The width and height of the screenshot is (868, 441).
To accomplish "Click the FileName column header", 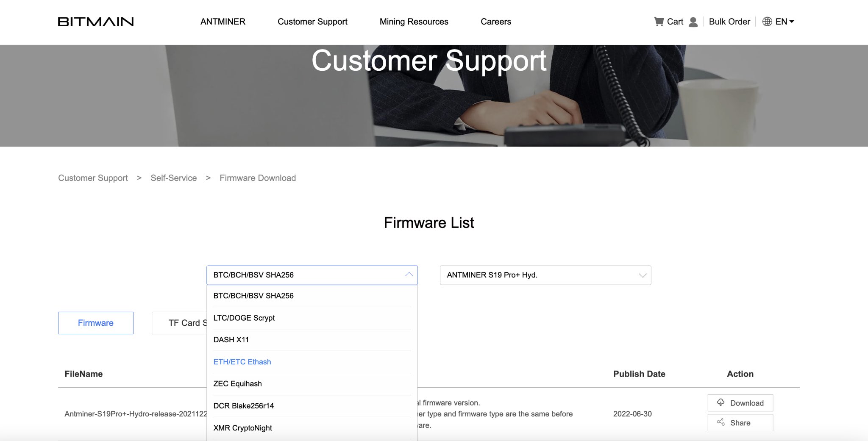I will click(83, 374).
